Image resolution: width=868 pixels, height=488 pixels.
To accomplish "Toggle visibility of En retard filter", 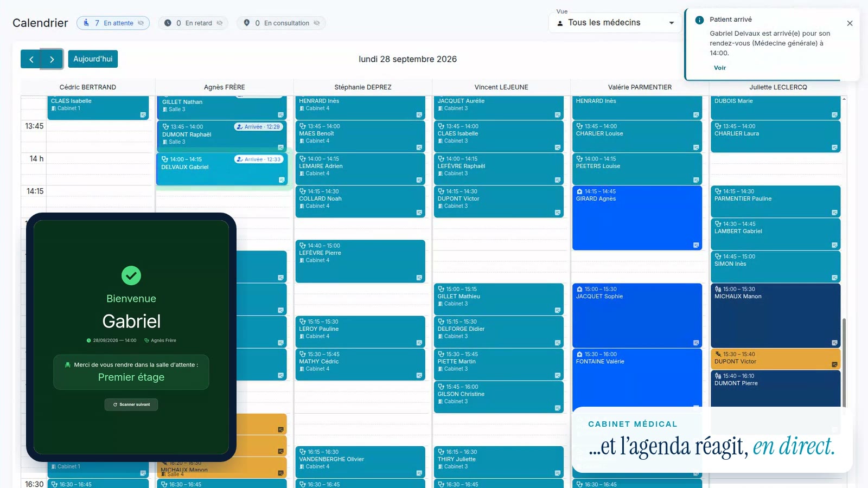I will (220, 23).
